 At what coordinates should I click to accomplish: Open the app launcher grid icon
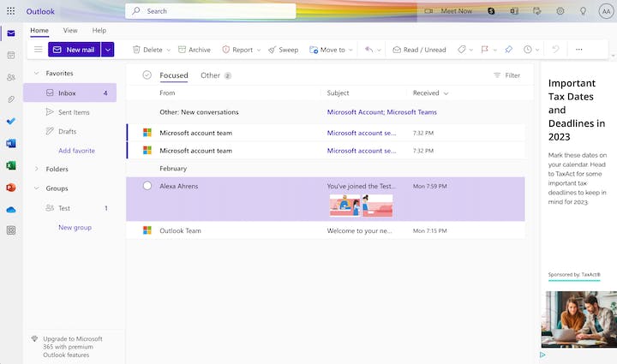tap(10, 11)
